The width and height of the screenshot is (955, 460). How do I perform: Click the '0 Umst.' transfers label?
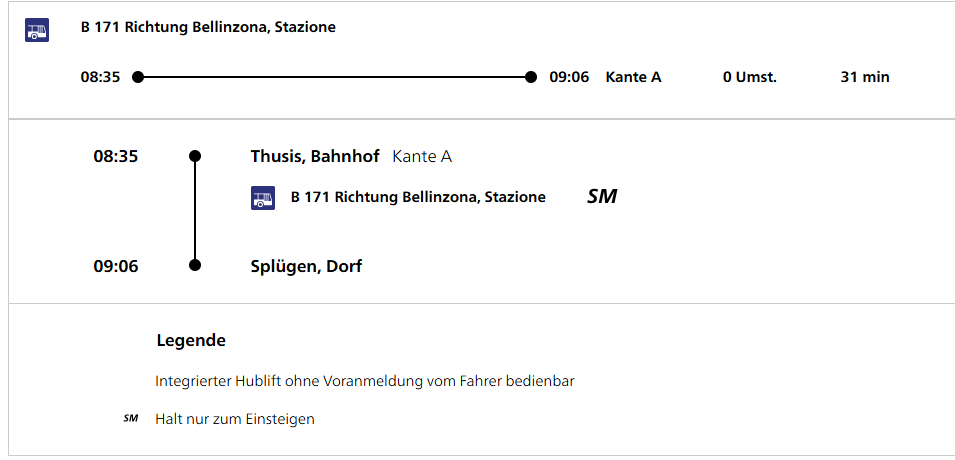[749, 77]
